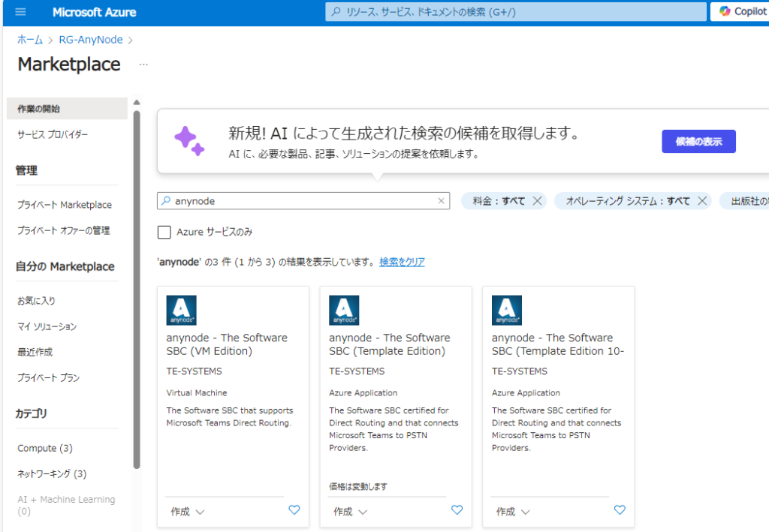The image size is (769, 532).
Task: Clear the anynode search text with X
Action: (x=442, y=201)
